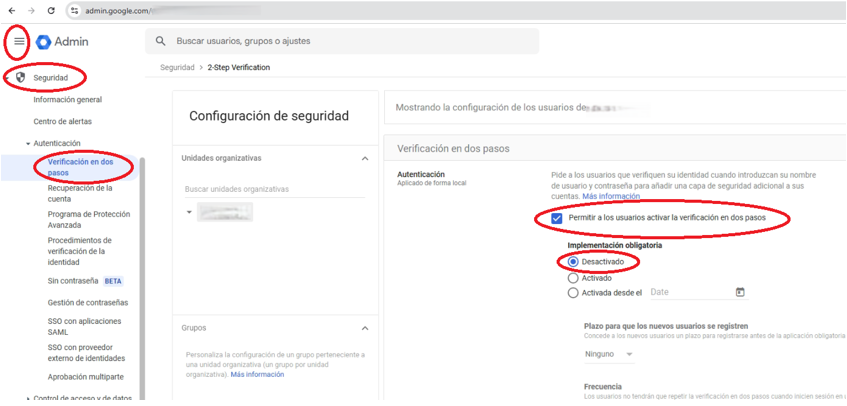The width and height of the screenshot is (847, 406).
Task: Click the Date input field
Action: (x=691, y=292)
